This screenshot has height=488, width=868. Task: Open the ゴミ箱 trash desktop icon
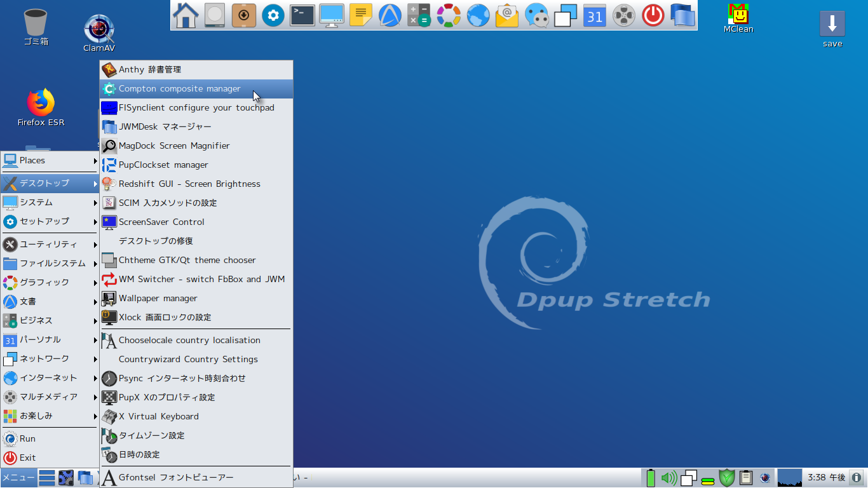(x=36, y=28)
